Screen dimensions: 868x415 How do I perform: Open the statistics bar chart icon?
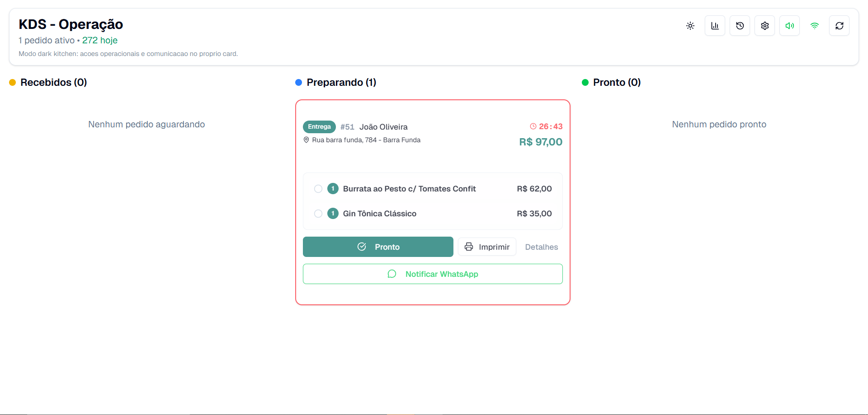pos(715,26)
